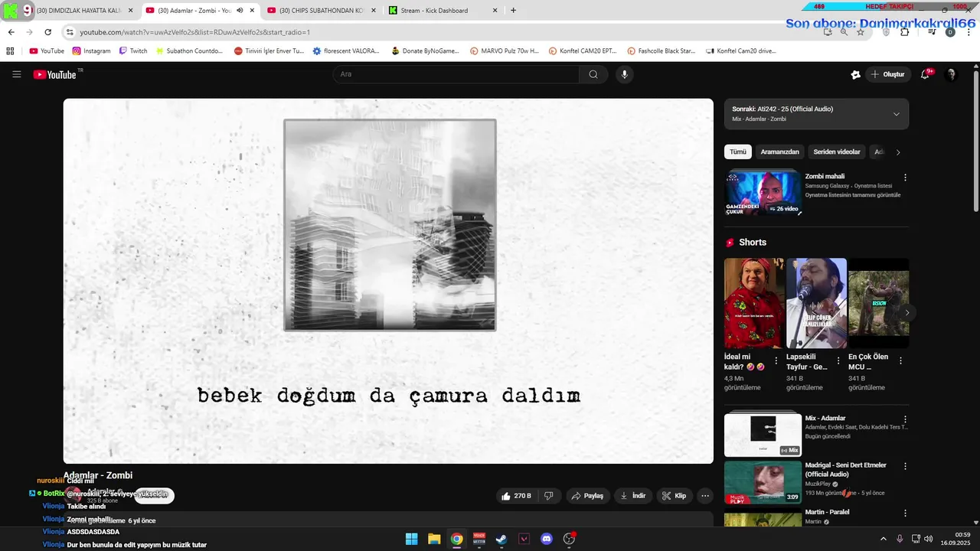Open İdeal mi kaldı short thumbnail
980x551 pixels.
[x=754, y=303]
